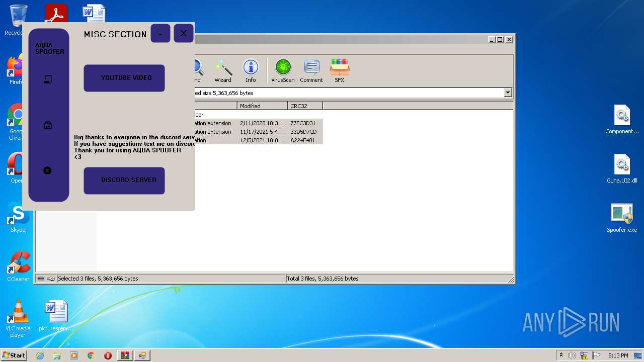Open Windows Media Player from the taskbar
Viewport: 644px width, 362px height.
(74, 355)
